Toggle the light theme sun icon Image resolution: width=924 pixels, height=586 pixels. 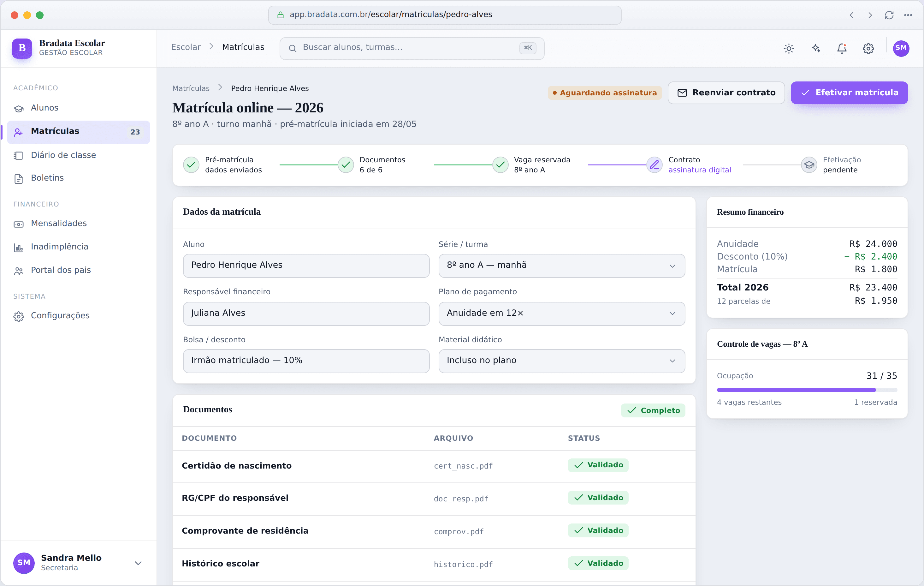pyautogui.click(x=789, y=48)
